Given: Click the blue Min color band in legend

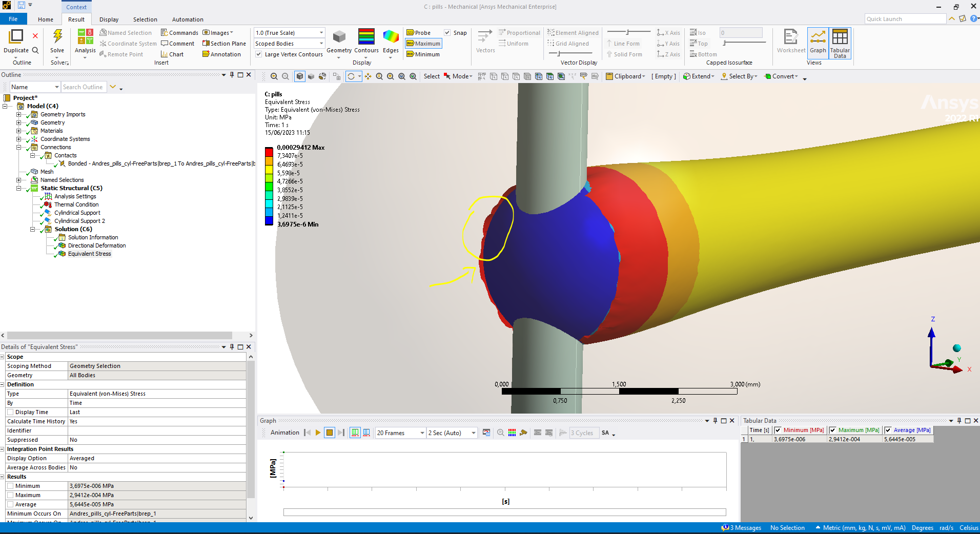Looking at the screenshot, I should click(269, 221).
